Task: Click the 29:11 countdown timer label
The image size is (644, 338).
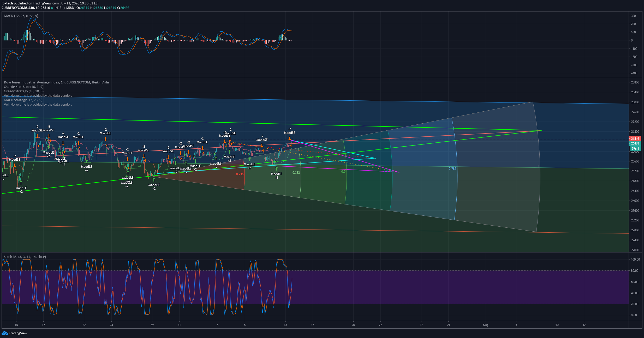Action: 635,149
